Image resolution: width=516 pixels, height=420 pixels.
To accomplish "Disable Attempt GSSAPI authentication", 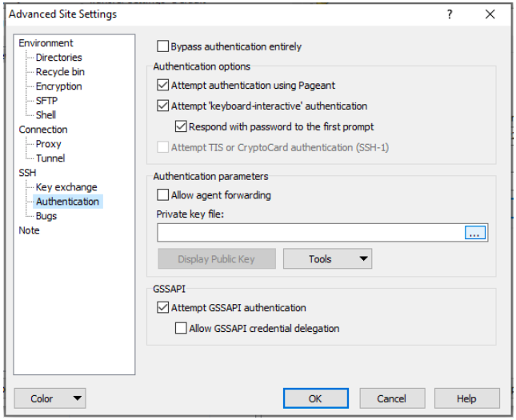I will (163, 307).
